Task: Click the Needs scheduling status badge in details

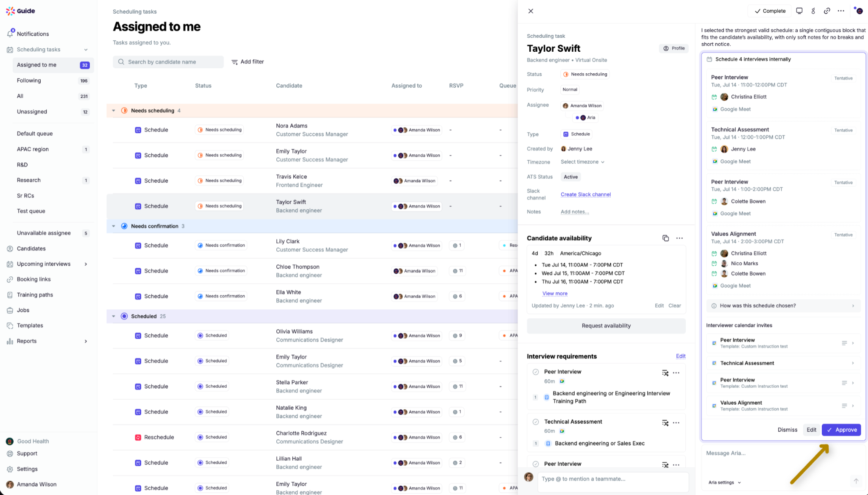Action: point(585,74)
